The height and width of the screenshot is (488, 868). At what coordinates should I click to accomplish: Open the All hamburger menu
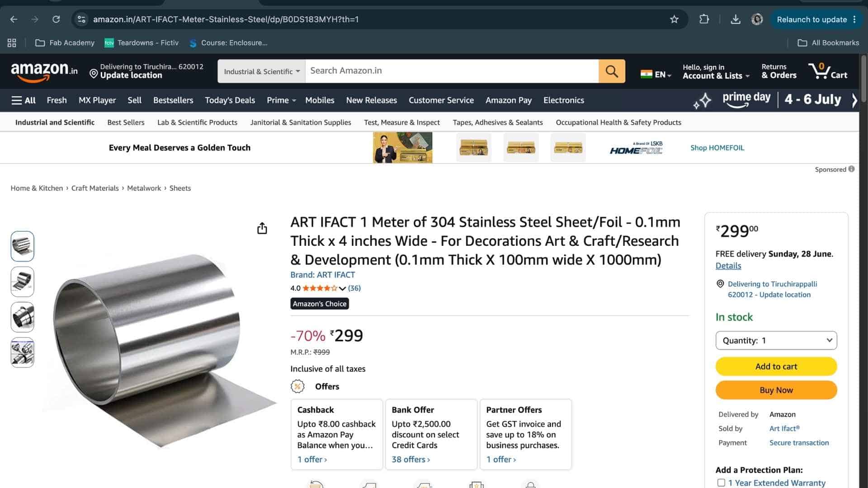(x=24, y=100)
